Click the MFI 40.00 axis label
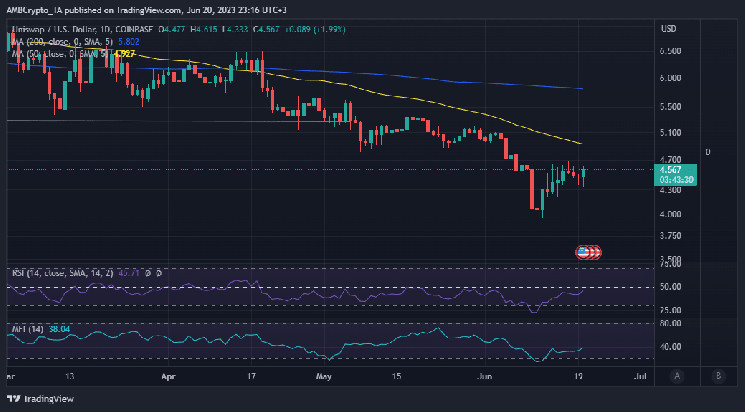745x412 pixels. coord(670,347)
